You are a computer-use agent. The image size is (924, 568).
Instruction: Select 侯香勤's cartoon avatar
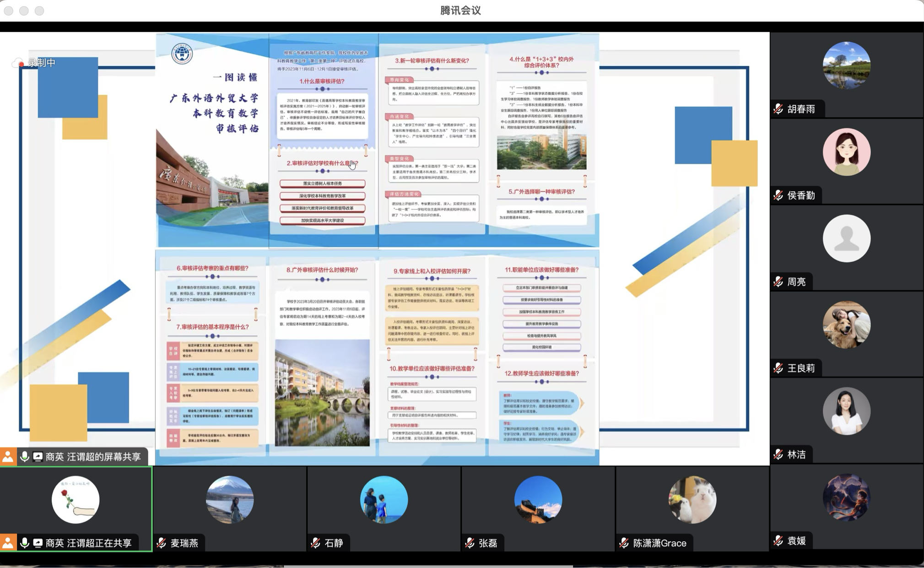pos(846,152)
